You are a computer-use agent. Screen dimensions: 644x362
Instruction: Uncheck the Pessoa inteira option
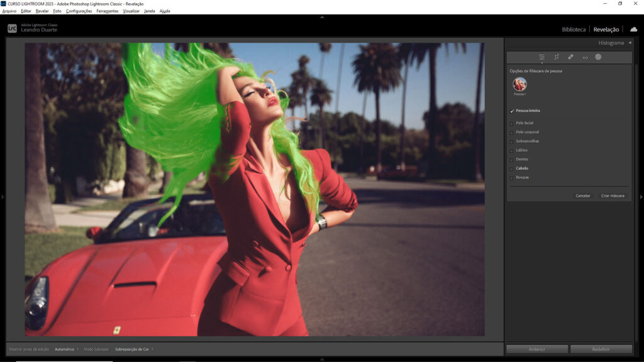[511, 111]
